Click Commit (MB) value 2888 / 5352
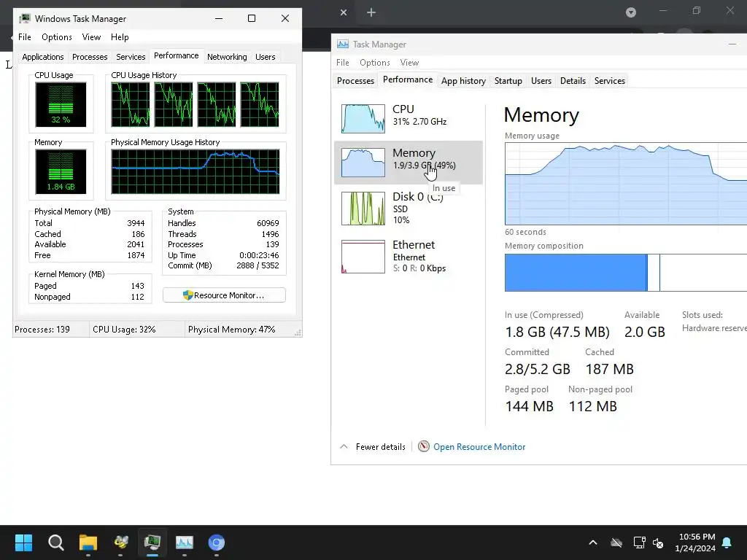The image size is (747, 560). [258, 265]
